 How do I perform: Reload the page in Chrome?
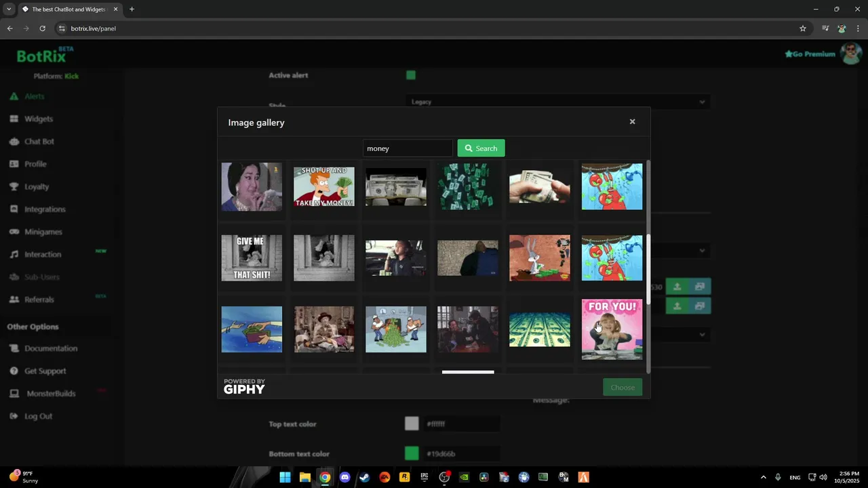(x=42, y=28)
